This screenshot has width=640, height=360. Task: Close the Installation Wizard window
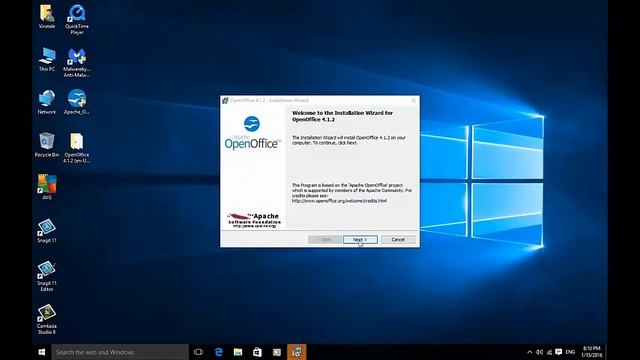[413, 100]
